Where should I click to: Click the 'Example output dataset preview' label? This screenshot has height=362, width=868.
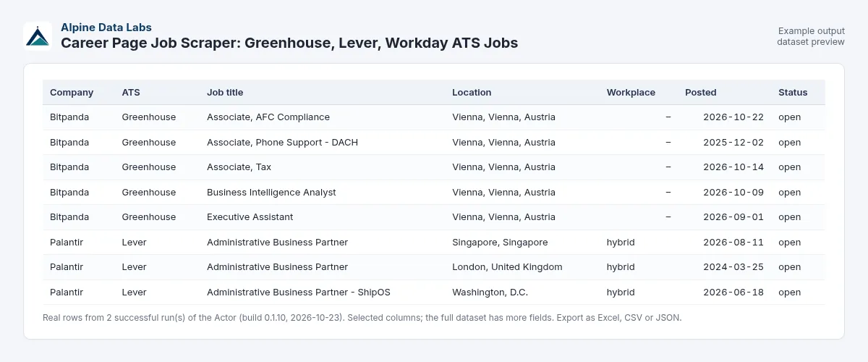point(811,36)
